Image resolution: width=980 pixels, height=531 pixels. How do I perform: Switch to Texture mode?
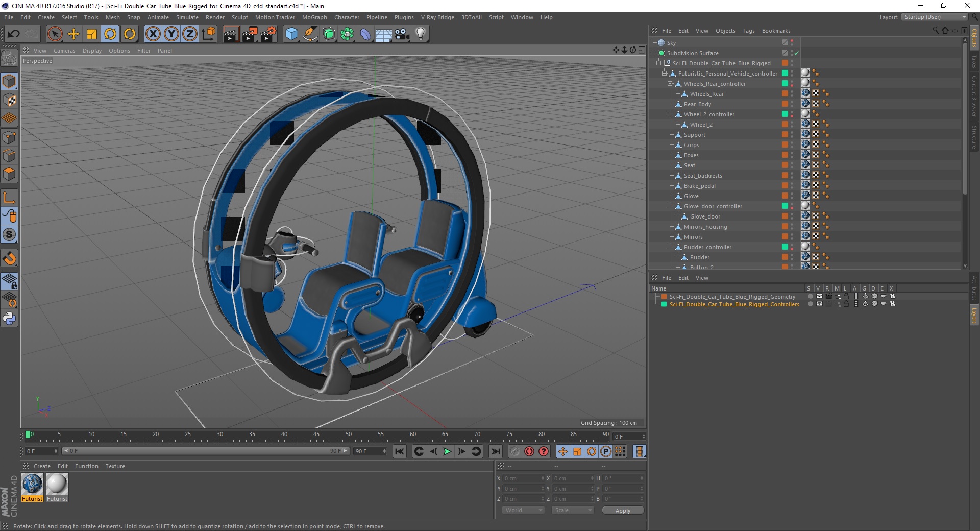[9, 100]
